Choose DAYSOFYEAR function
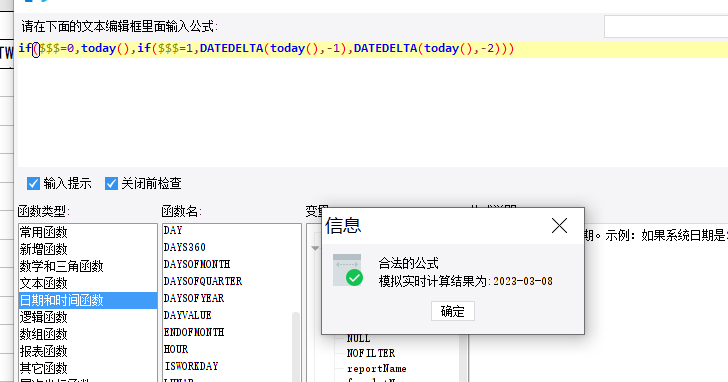728x382 pixels. click(x=194, y=298)
